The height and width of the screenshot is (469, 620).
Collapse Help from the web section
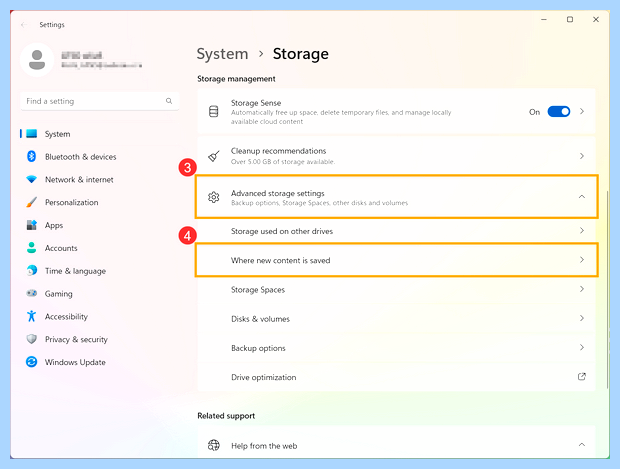point(582,444)
